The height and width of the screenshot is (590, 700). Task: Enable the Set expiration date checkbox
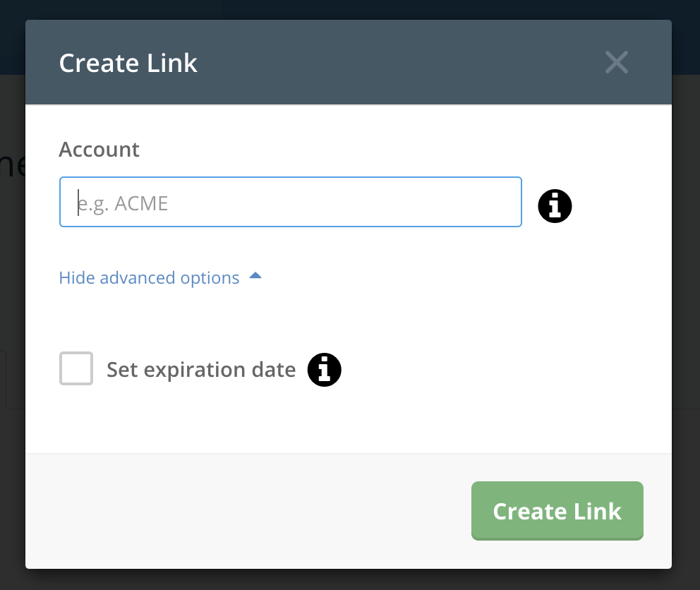click(x=76, y=368)
